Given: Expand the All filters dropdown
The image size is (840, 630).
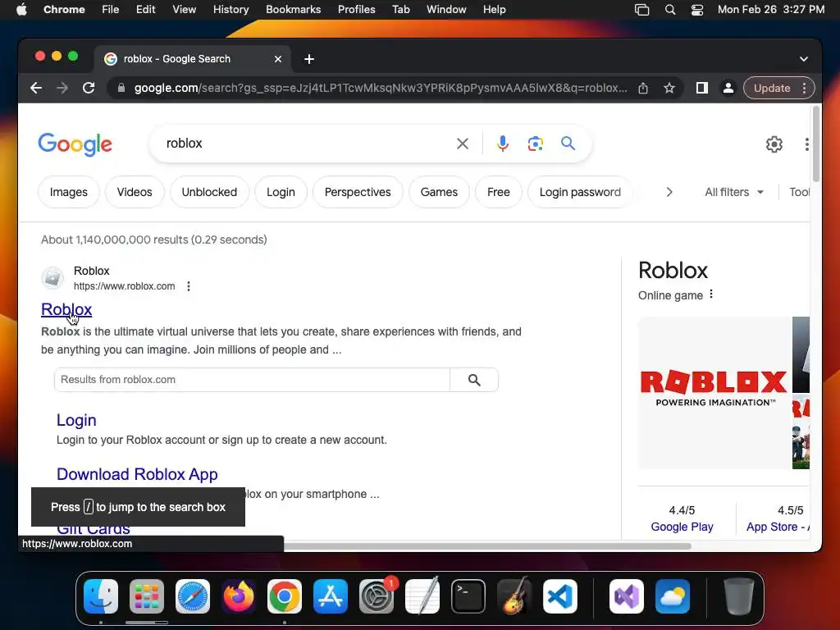Looking at the screenshot, I should tap(734, 192).
